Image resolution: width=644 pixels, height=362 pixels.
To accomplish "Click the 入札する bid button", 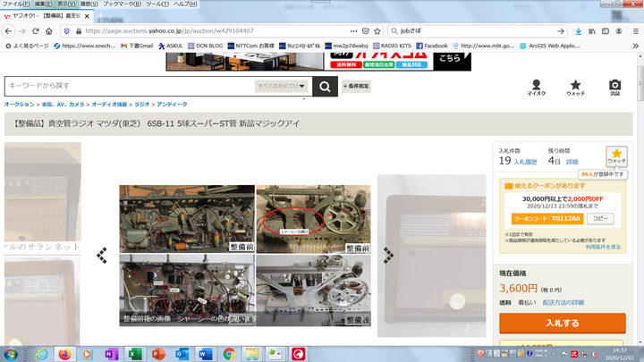I will click(x=562, y=323).
